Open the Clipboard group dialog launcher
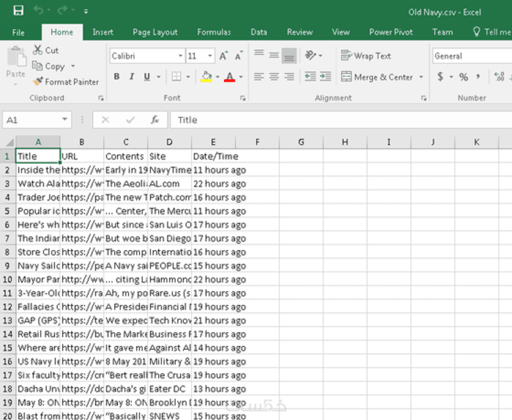This screenshot has width=512, height=420. point(101,98)
